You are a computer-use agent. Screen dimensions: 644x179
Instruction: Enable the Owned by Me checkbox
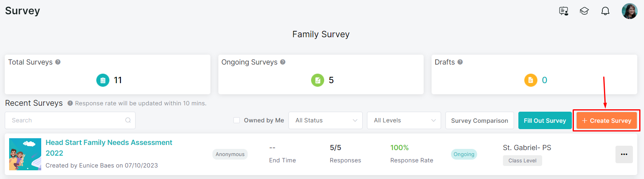pyautogui.click(x=237, y=120)
